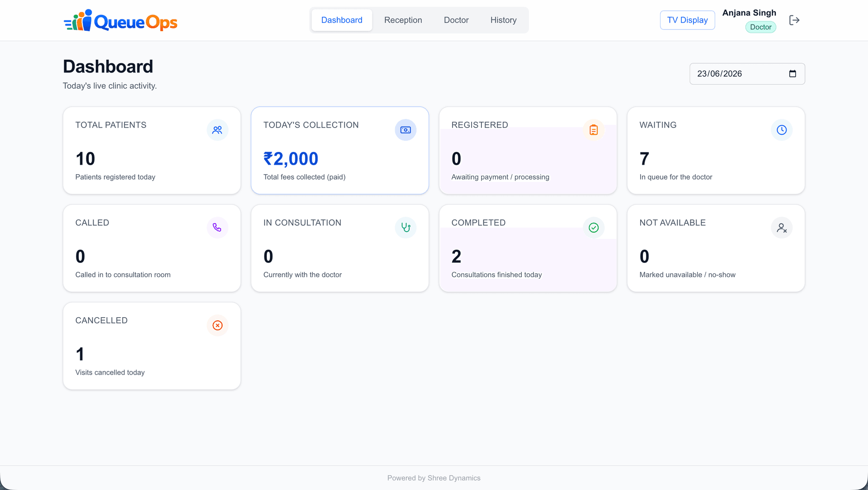Click the 23/06/2026 date input field
Viewport: 868px width, 490px height.
tap(747, 74)
